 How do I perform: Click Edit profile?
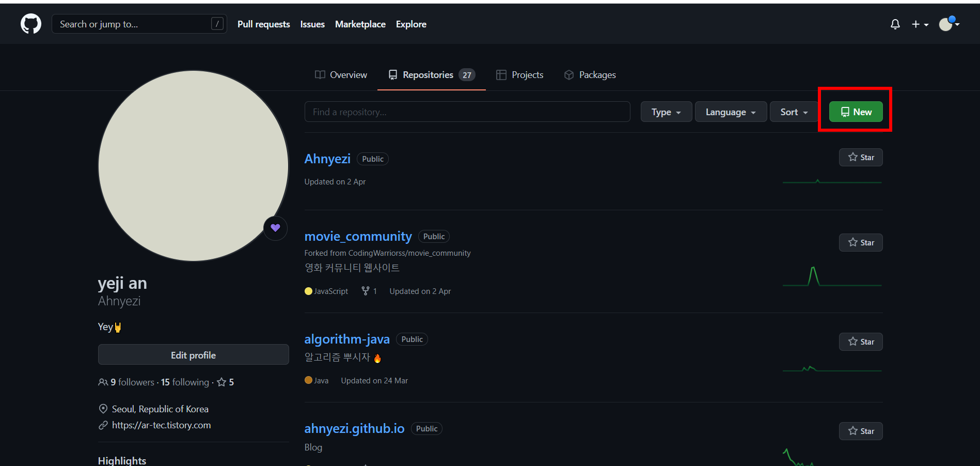193,355
